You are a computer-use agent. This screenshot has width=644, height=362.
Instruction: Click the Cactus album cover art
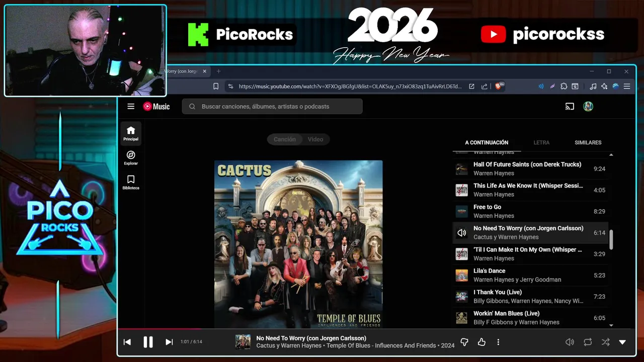click(x=298, y=244)
